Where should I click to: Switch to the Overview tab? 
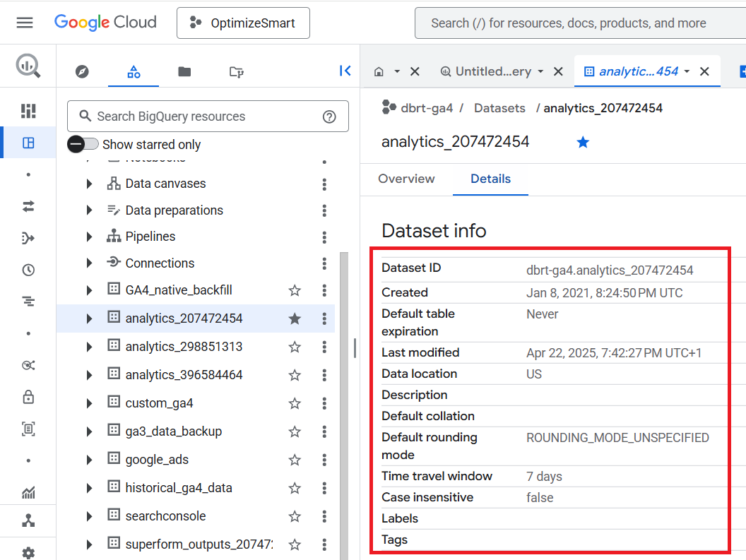click(406, 179)
